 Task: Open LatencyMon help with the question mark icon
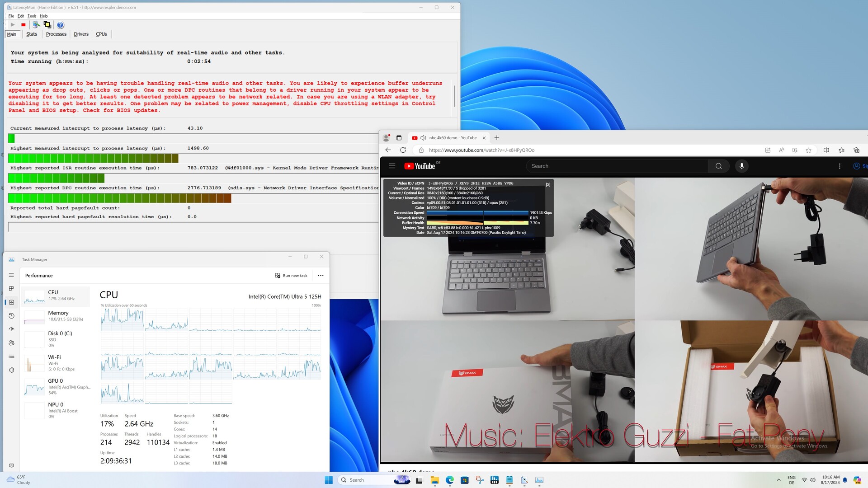[x=60, y=25]
